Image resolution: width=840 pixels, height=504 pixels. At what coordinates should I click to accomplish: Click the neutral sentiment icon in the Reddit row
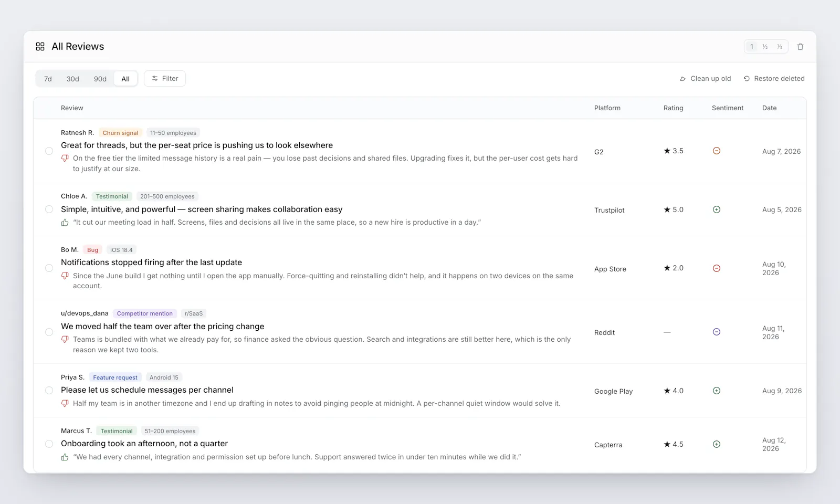tap(717, 332)
